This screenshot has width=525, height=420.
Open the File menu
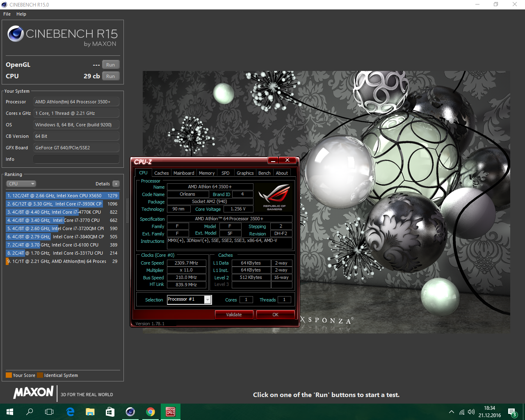tap(7, 14)
